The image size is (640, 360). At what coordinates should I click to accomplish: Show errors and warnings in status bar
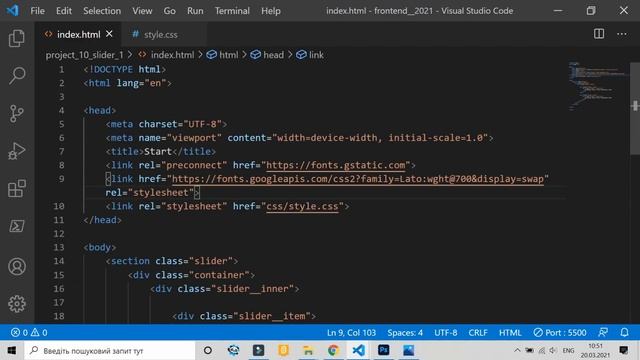click(x=29, y=332)
